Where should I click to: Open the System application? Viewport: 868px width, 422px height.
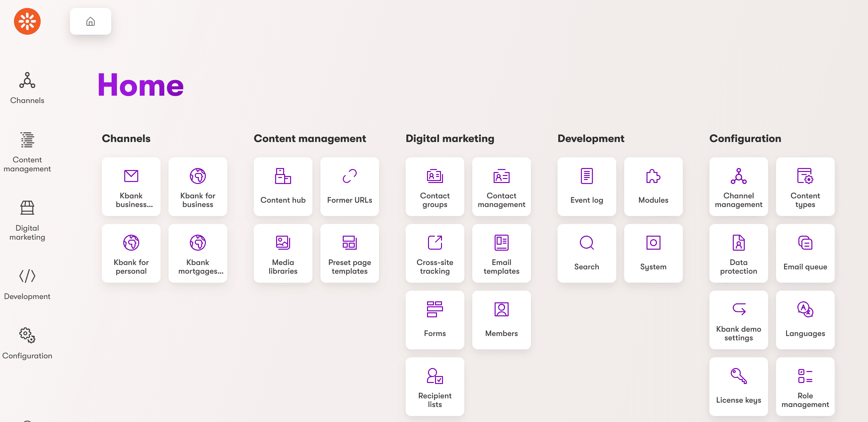point(653,253)
